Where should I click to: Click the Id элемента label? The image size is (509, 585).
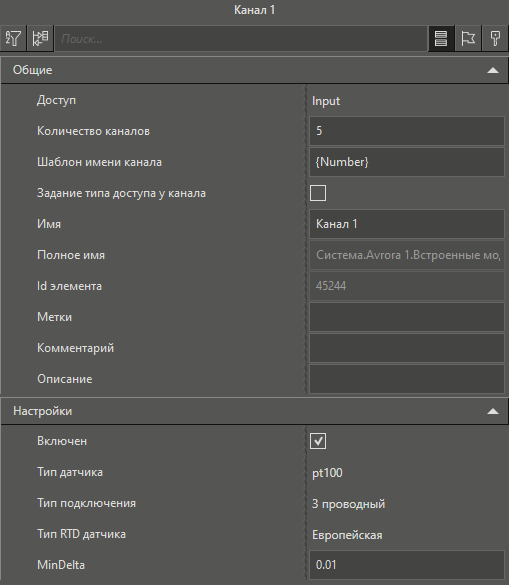(69, 286)
